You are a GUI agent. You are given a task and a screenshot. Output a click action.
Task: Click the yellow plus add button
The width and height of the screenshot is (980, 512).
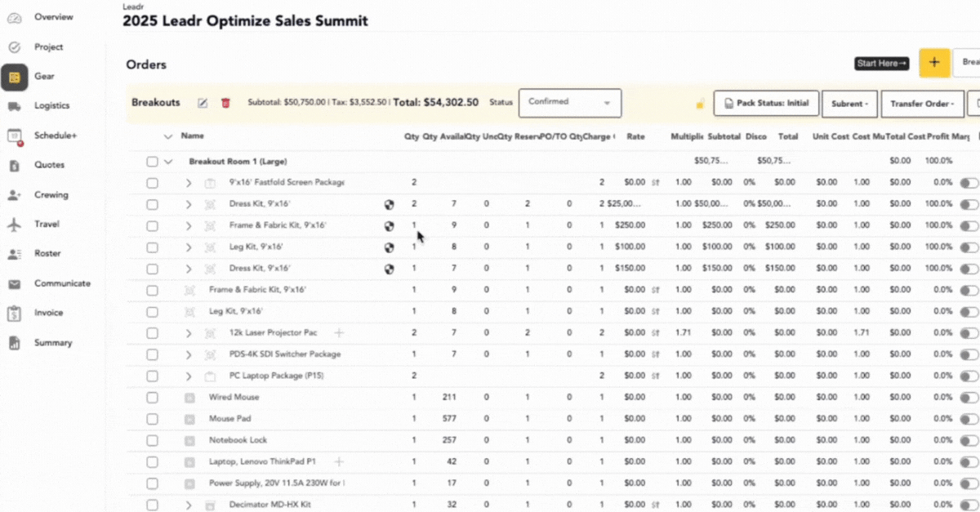pyautogui.click(x=934, y=63)
